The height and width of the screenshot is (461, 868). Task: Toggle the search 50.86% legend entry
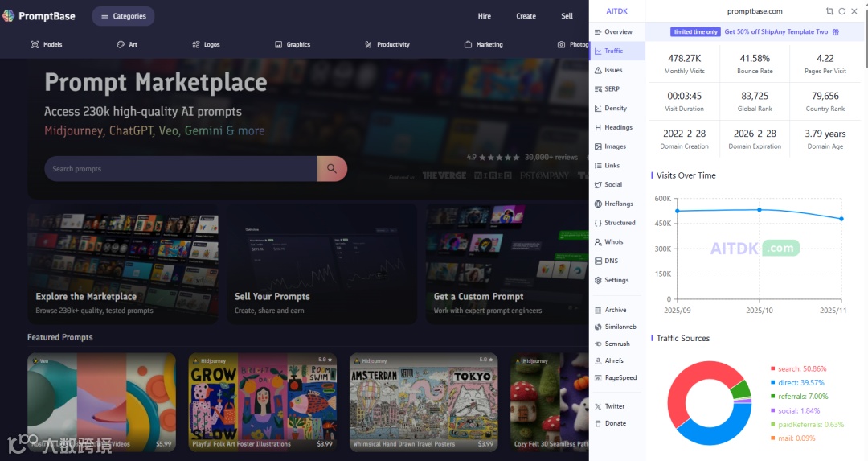(798, 369)
